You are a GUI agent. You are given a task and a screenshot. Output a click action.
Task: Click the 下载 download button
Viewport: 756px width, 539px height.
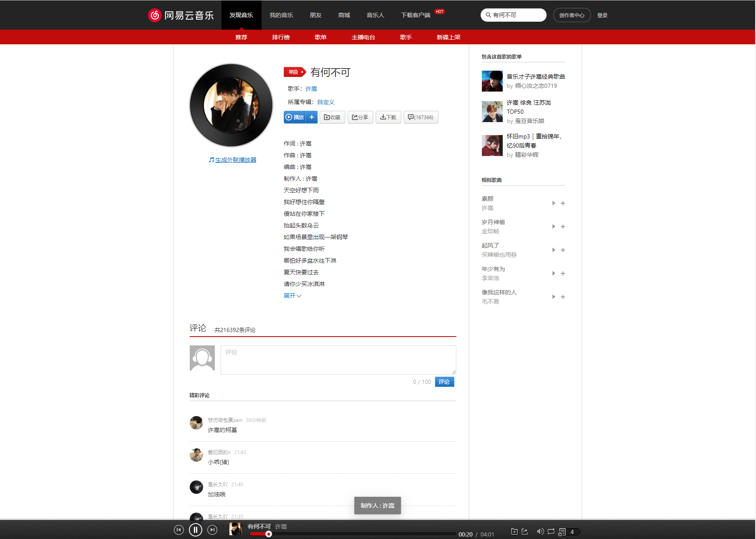coord(388,117)
